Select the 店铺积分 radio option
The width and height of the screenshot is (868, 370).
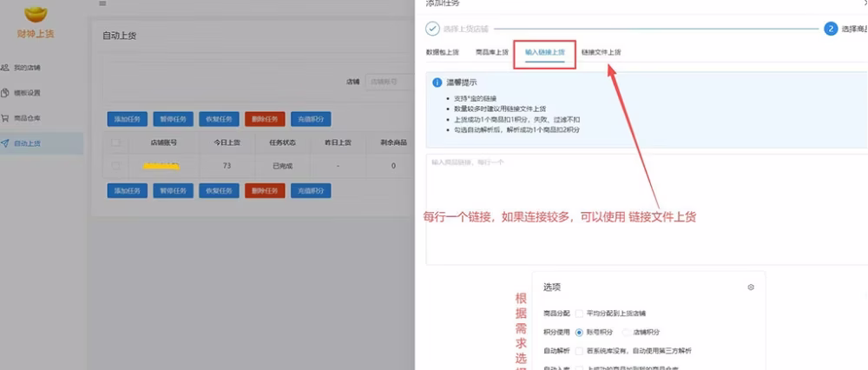pyautogui.click(x=627, y=332)
